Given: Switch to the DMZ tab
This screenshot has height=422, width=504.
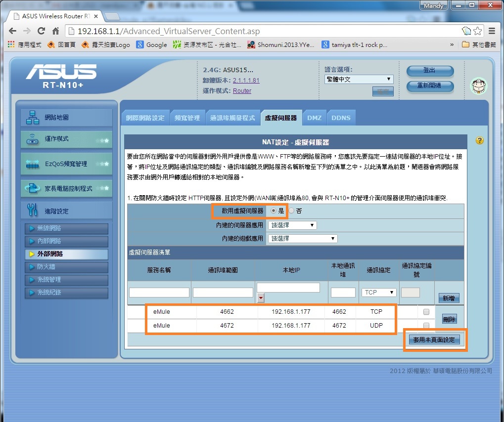Looking at the screenshot, I should click(315, 118).
